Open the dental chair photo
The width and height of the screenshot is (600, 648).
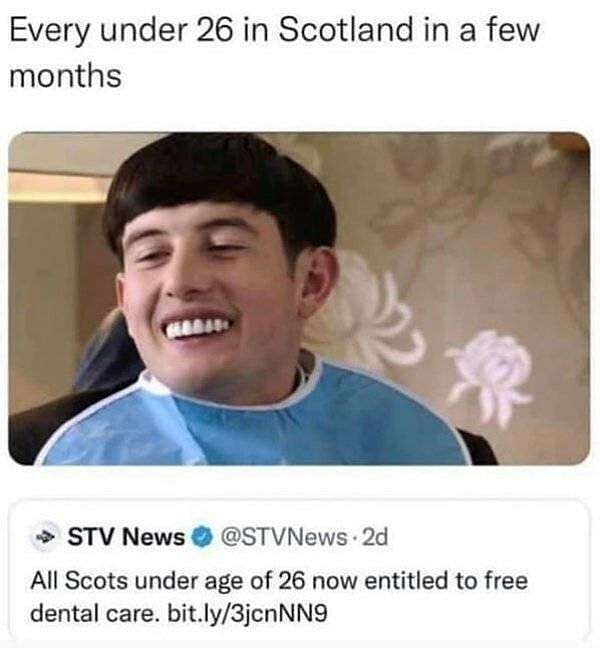[299, 298]
